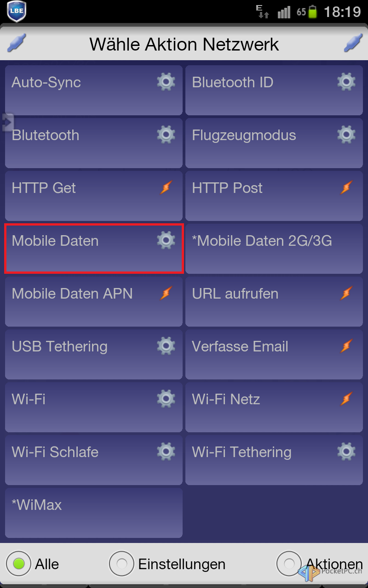This screenshot has width=368, height=588.
Task: Select the Einstellungen radio button
Action: tap(121, 564)
